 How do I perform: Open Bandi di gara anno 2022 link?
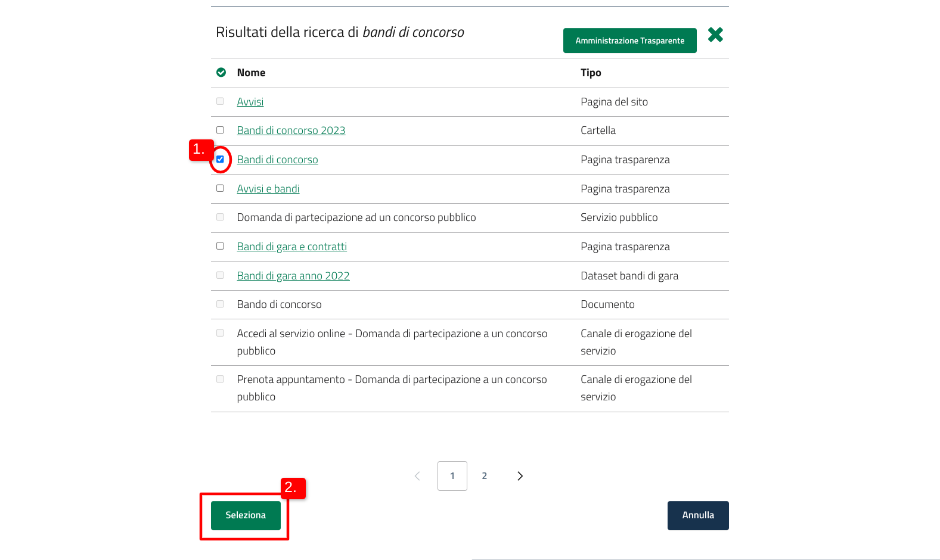[x=293, y=276]
